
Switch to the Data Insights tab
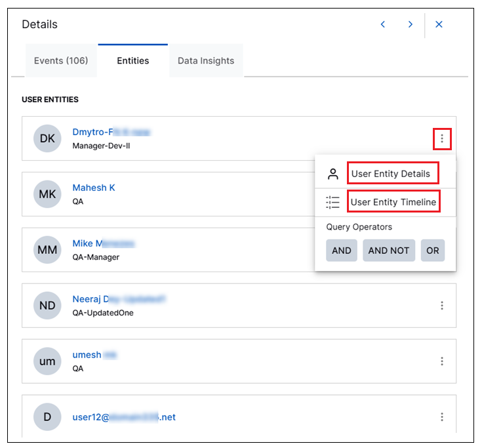click(206, 61)
